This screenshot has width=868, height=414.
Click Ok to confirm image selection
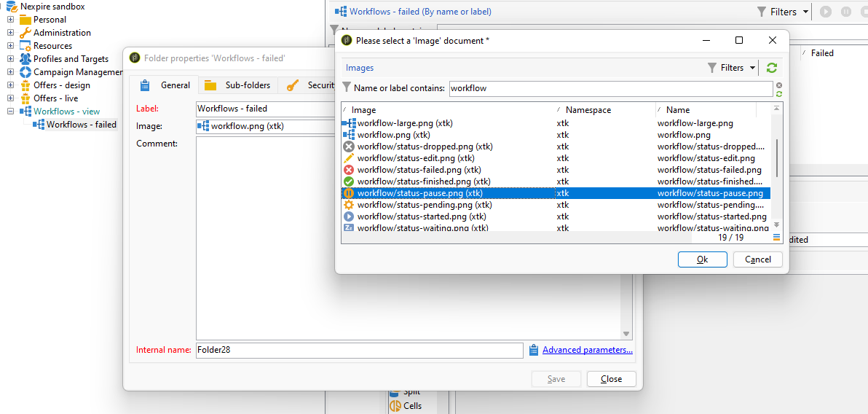click(x=703, y=259)
